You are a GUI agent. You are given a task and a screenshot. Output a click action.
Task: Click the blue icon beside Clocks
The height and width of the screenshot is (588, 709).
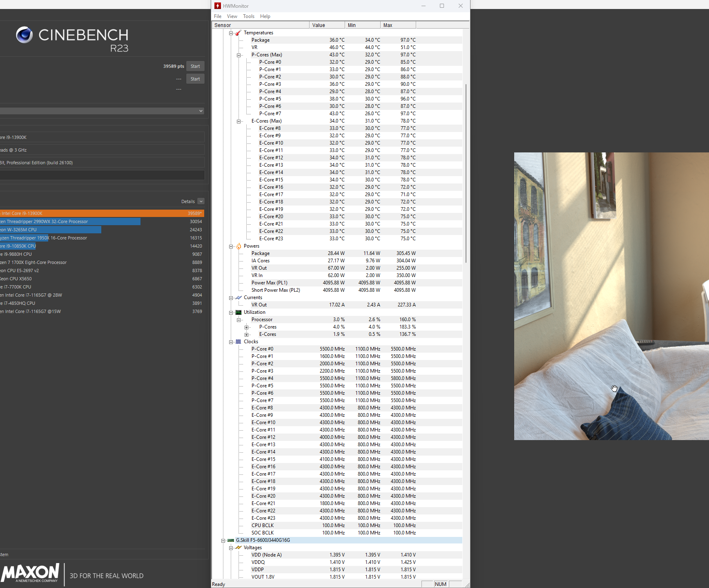(x=239, y=342)
